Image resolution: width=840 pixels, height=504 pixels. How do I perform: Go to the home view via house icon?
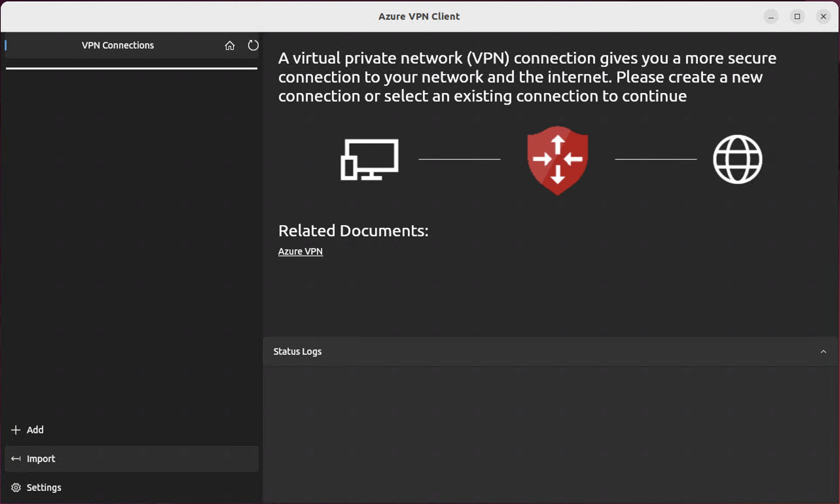pos(229,45)
